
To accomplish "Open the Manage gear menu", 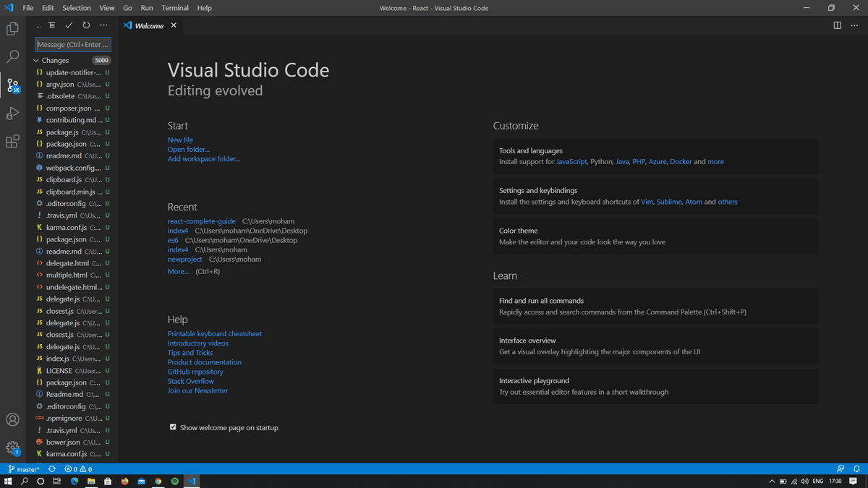I will pos(12,448).
